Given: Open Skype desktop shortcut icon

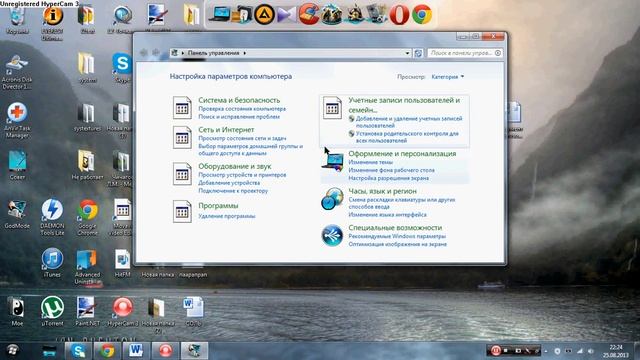Looking at the screenshot, I should coord(122,63).
